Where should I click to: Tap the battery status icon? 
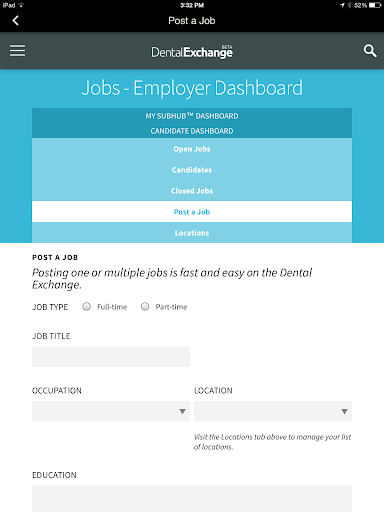pos(375,5)
